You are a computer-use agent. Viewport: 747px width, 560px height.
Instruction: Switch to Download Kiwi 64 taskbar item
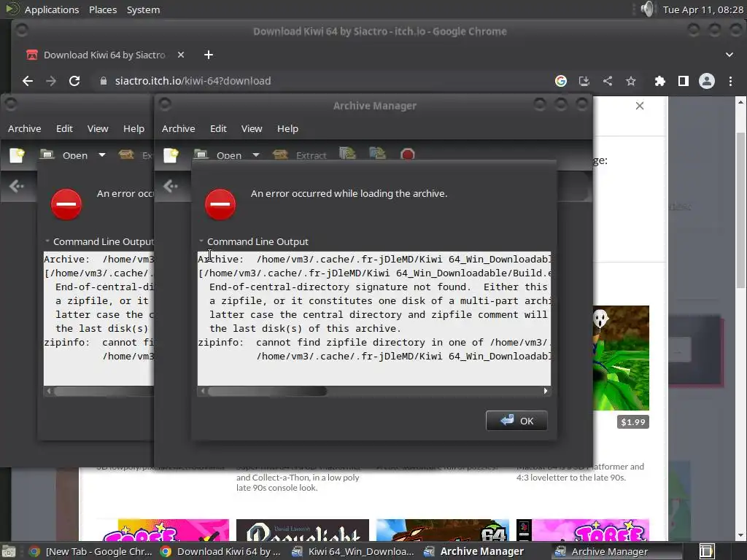coord(220,551)
